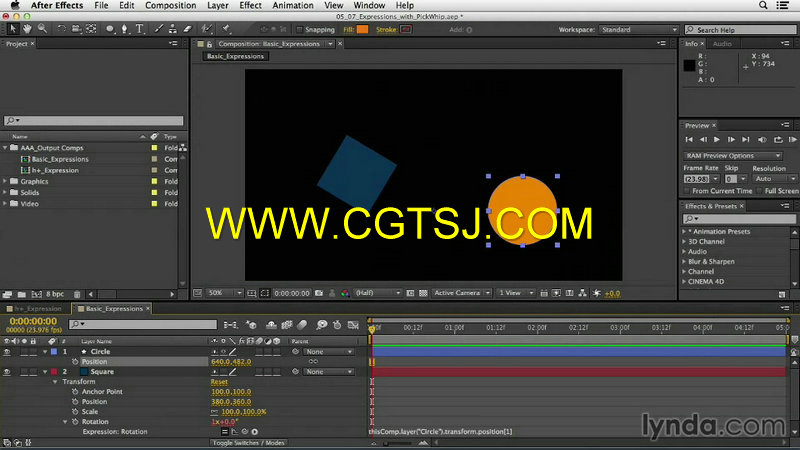Image resolution: width=800 pixels, height=450 pixels.
Task: Toggle Draft 3D in the timeline
Action: 251,324
